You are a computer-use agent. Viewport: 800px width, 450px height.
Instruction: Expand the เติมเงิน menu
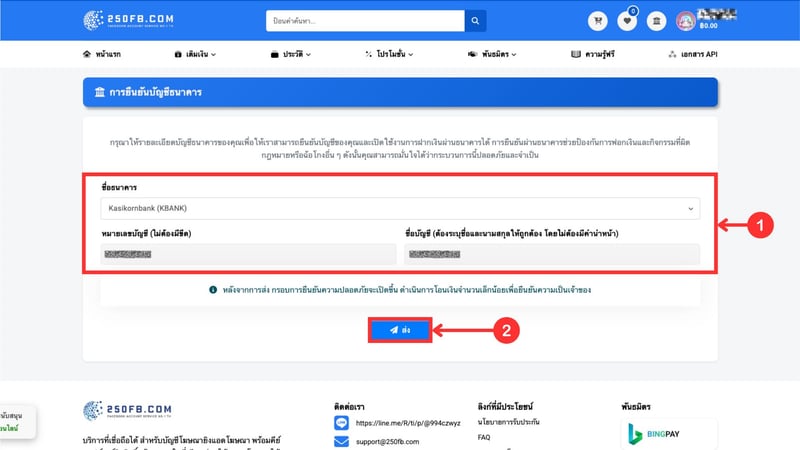coord(195,54)
